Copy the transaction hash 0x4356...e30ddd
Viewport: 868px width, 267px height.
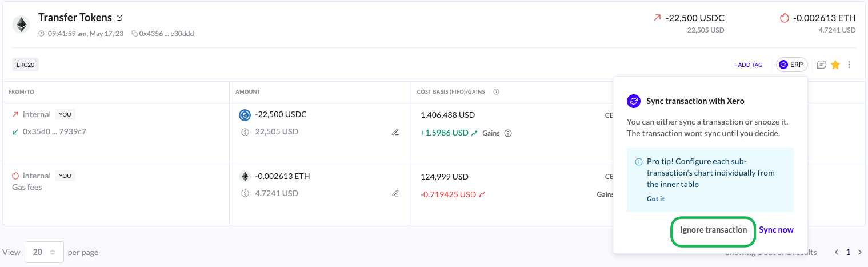tap(134, 34)
